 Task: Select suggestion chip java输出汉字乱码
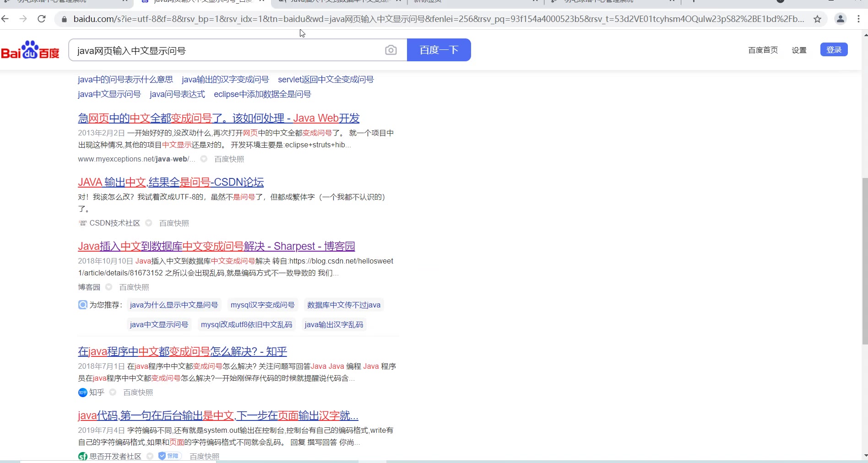click(x=334, y=324)
